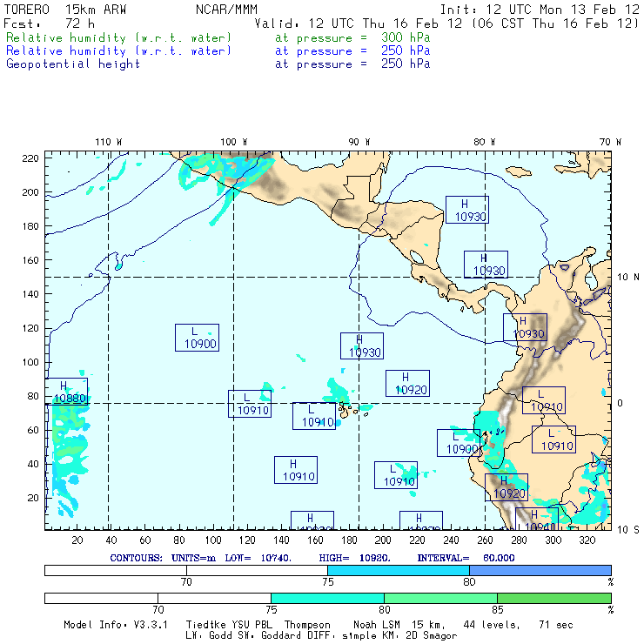
Task: Click the 'CONTOURS: UNITS=m' text
Action: [163, 558]
